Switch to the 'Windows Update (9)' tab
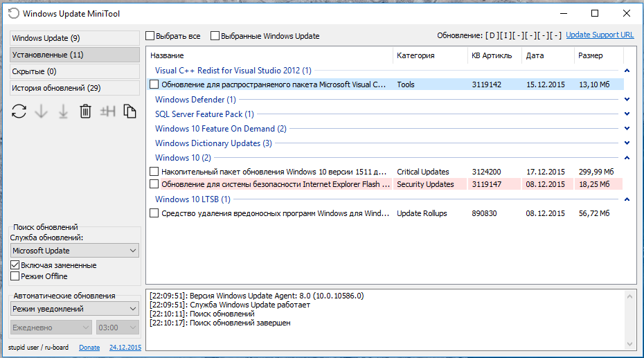The height and width of the screenshot is (358, 644). [75, 38]
